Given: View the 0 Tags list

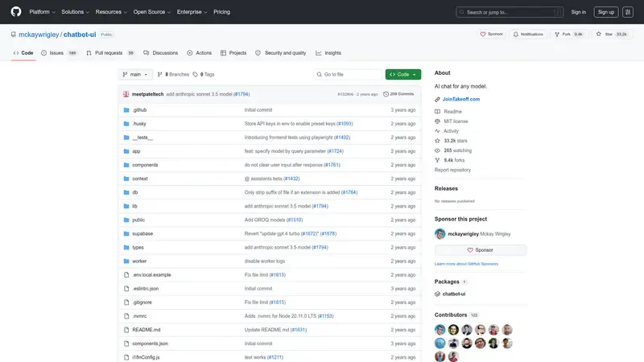Looking at the screenshot, I should pyautogui.click(x=204, y=74).
